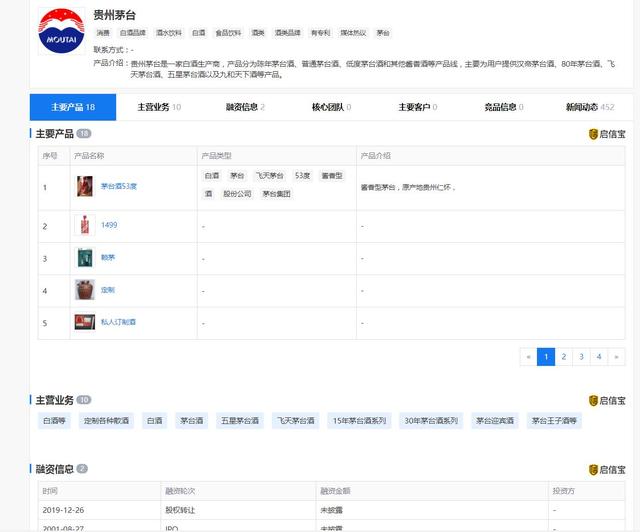Click the 茅台酒 business tag
This screenshot has height=532, width=640.
coord(191,421)
